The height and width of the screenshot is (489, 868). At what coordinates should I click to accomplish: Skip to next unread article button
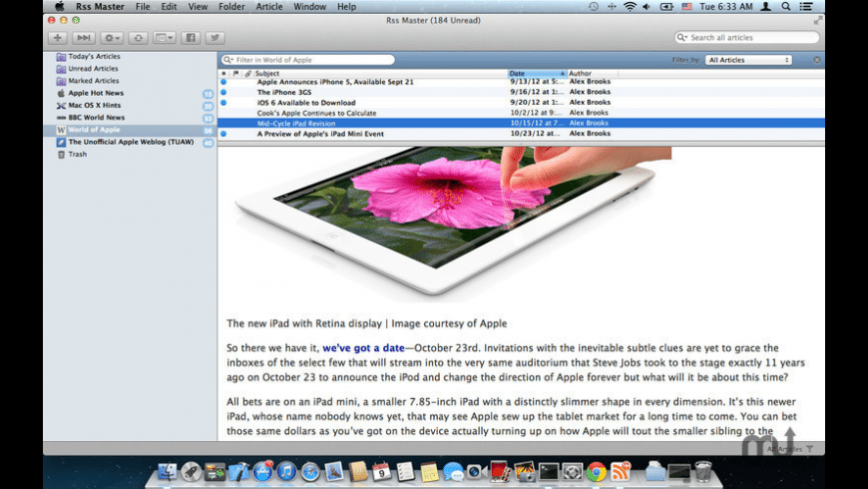click(84, 38)
